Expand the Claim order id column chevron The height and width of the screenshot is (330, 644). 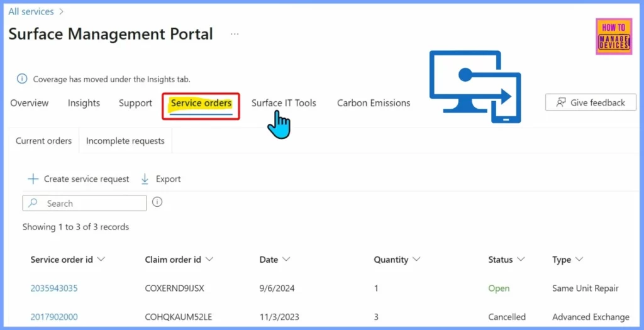tap(209, 260)
